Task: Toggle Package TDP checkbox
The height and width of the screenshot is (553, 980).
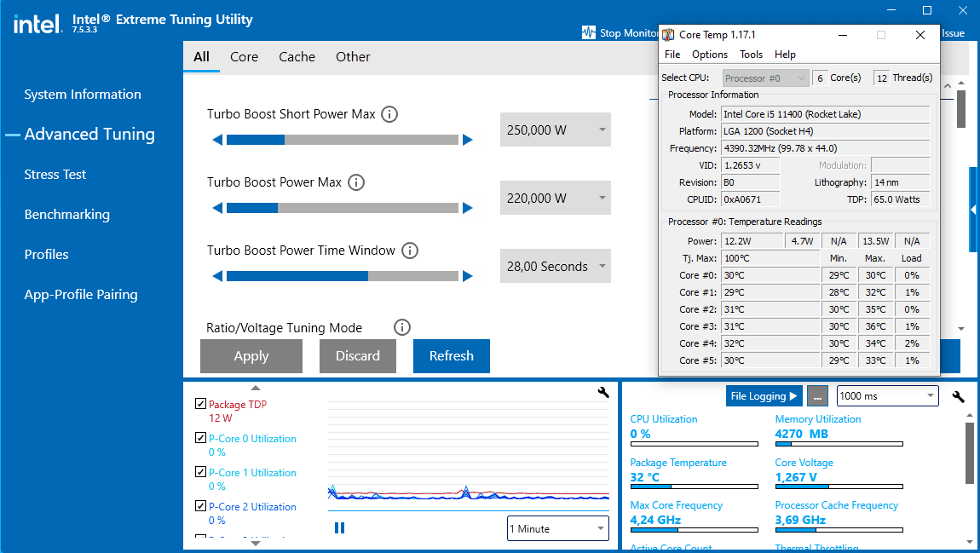Action: [200, 404]
